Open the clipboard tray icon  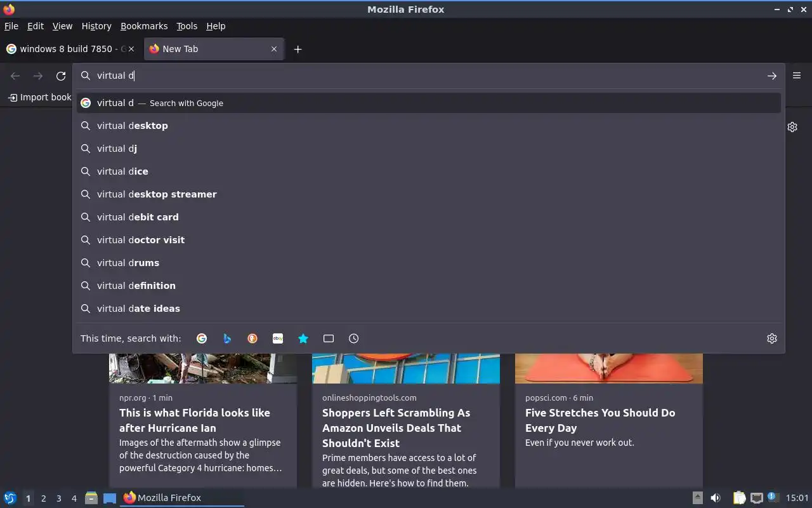(739, 498)
